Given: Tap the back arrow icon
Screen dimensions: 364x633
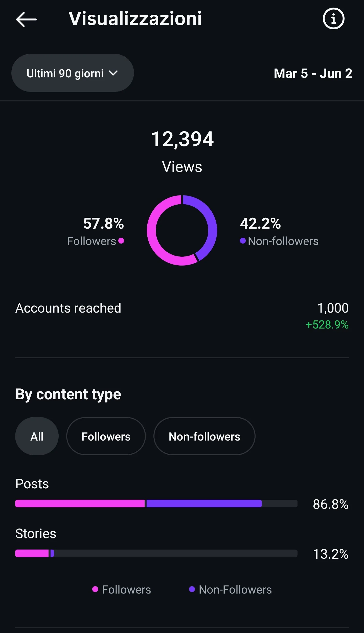Looking at the screenshot, I should 26,19.
